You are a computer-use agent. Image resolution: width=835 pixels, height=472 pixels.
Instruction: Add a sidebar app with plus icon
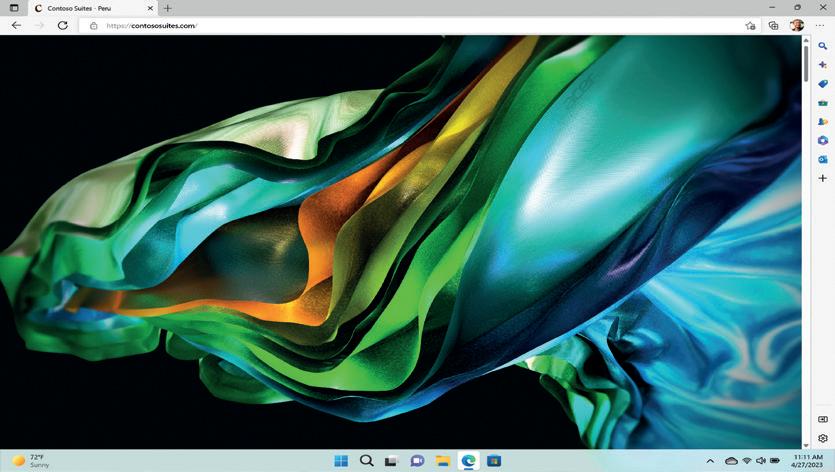tap(823, 178)
